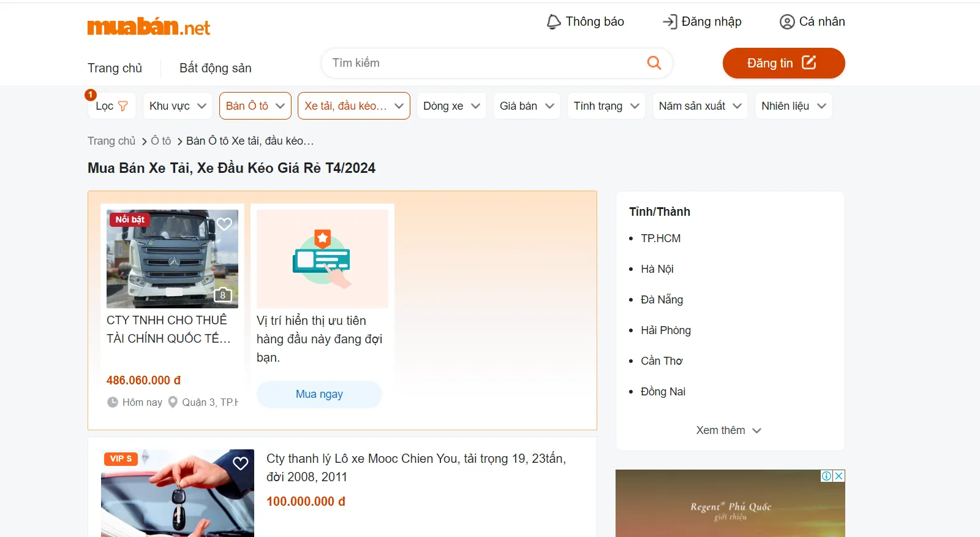This screenshot has width=980, height=537.
Task: Expand the Dòng xe filter
Action: coord(451,106)
